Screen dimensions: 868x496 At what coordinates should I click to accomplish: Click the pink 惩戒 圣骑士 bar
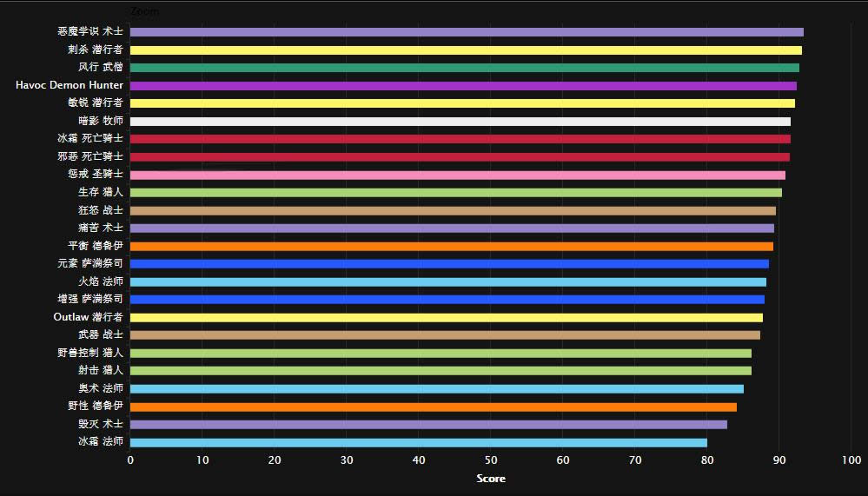458,175
